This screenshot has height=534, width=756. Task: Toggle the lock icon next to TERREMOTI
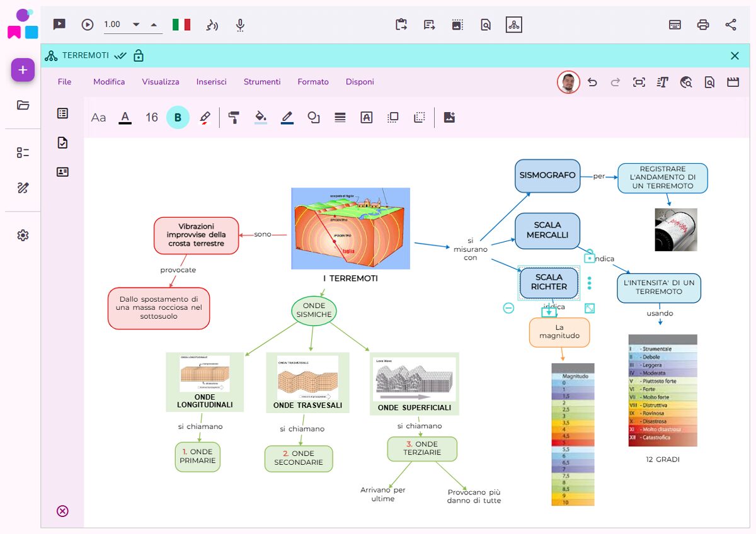139,55
